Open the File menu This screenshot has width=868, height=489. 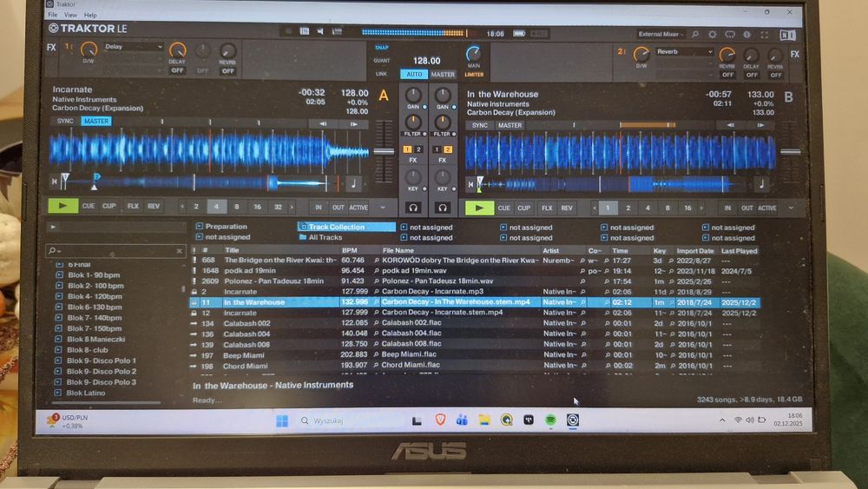[53, 15]
